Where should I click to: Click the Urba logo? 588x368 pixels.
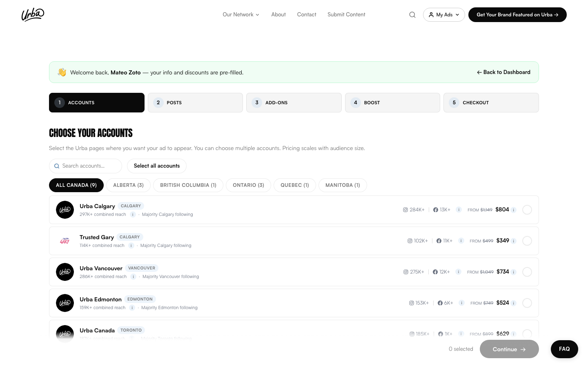coord(33,15)
